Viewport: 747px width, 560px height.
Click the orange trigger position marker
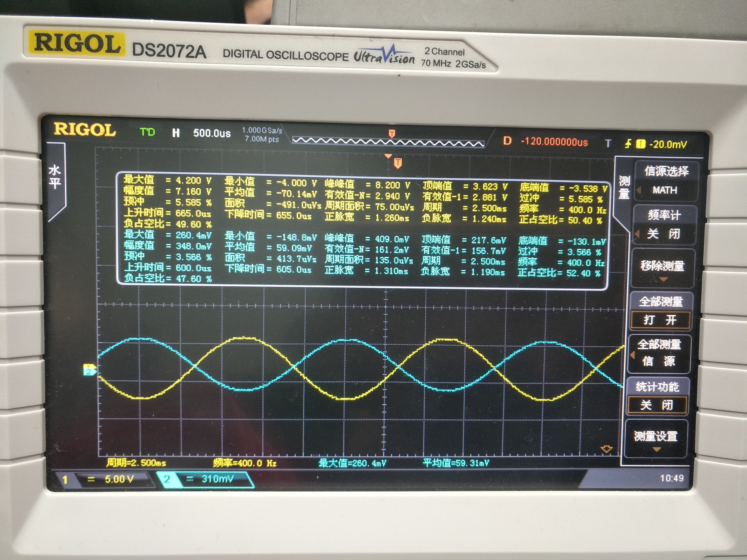398,163
